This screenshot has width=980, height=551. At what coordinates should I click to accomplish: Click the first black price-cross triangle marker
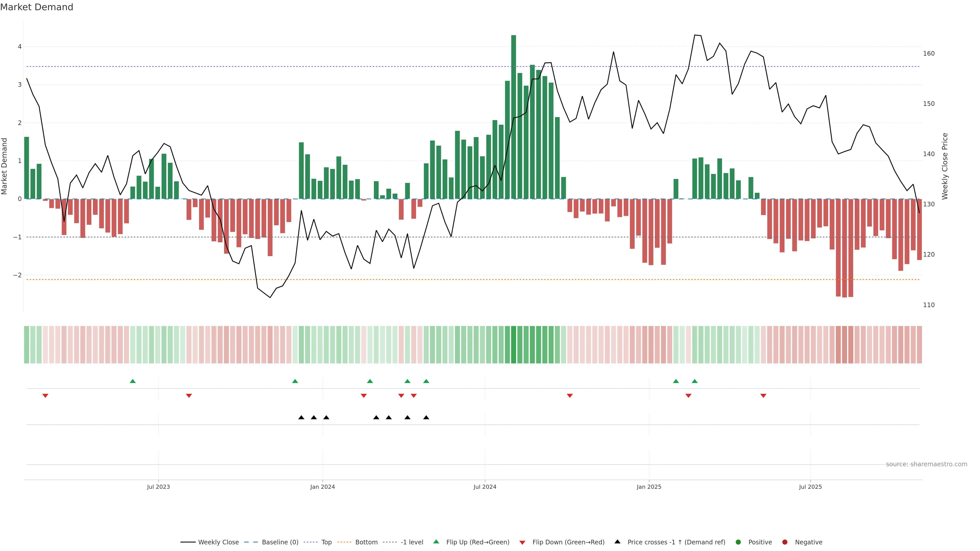301,418
